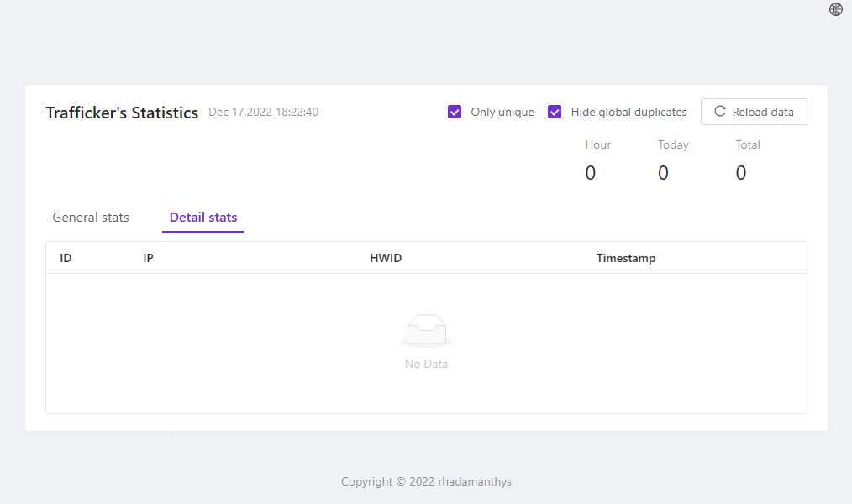Click the Only unique label text
852x504 pixels.
tap(502, 112)
